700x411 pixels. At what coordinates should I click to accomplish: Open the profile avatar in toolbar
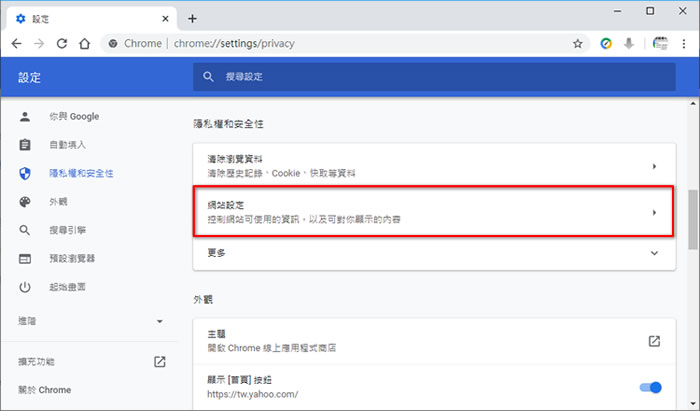tap(660, 43)
